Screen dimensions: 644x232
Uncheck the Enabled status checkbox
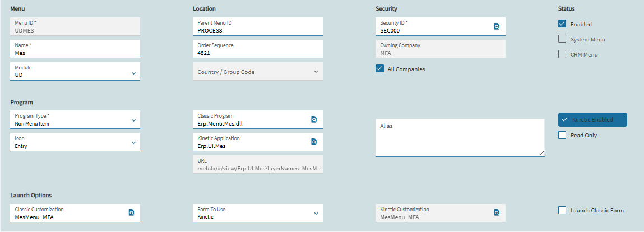coord(562,24)
